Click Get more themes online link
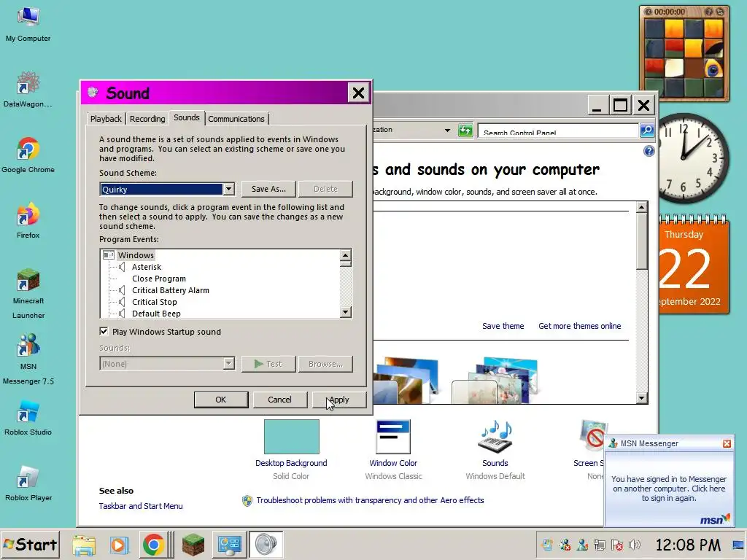This screenshot has width=747, height=560. click(x=580, y=326)
